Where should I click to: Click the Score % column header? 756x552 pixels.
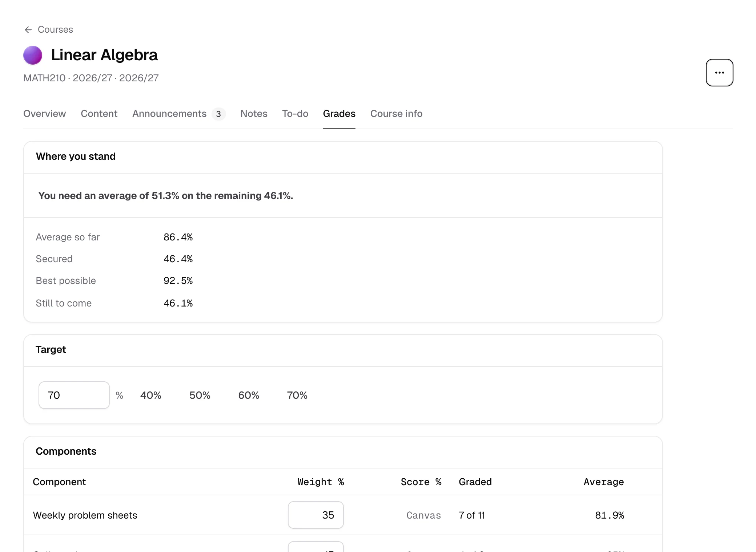click(x=421, y=482)
